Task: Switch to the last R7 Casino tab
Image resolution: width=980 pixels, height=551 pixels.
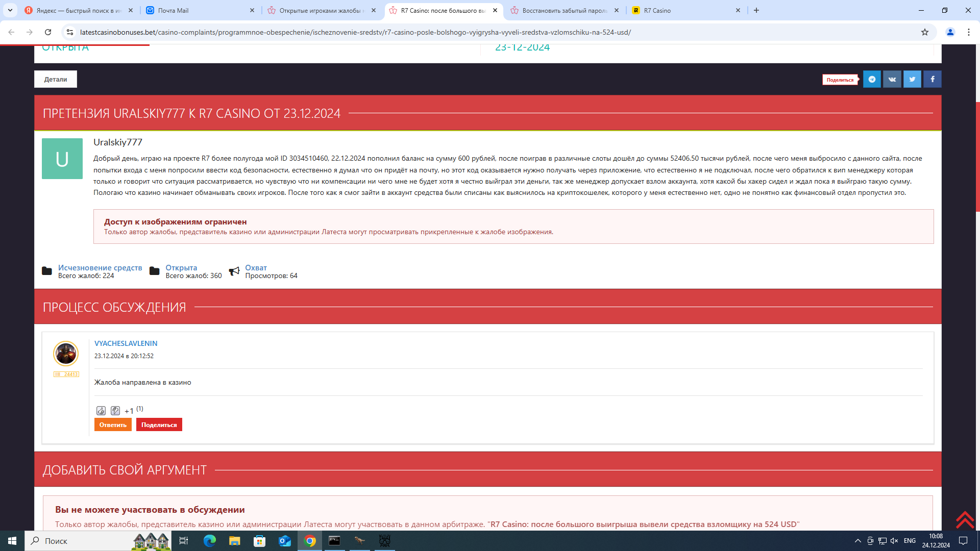Action: [687, 10]
